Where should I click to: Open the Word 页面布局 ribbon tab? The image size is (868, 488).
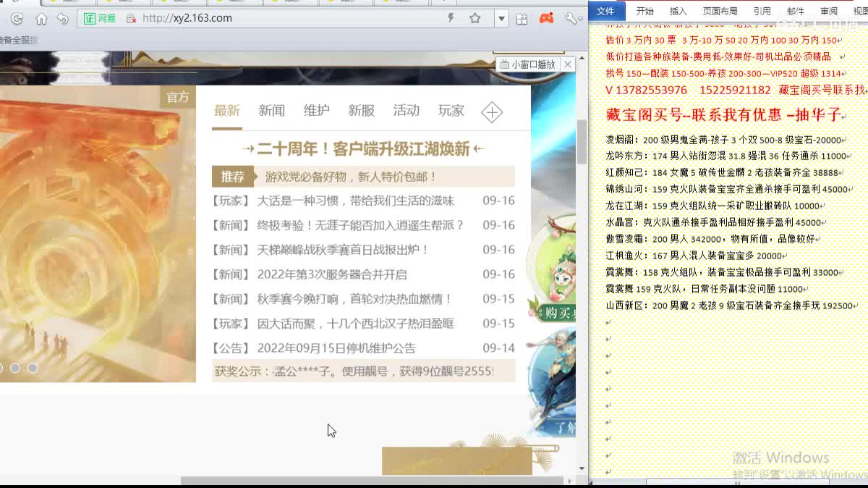click(720, 11)
